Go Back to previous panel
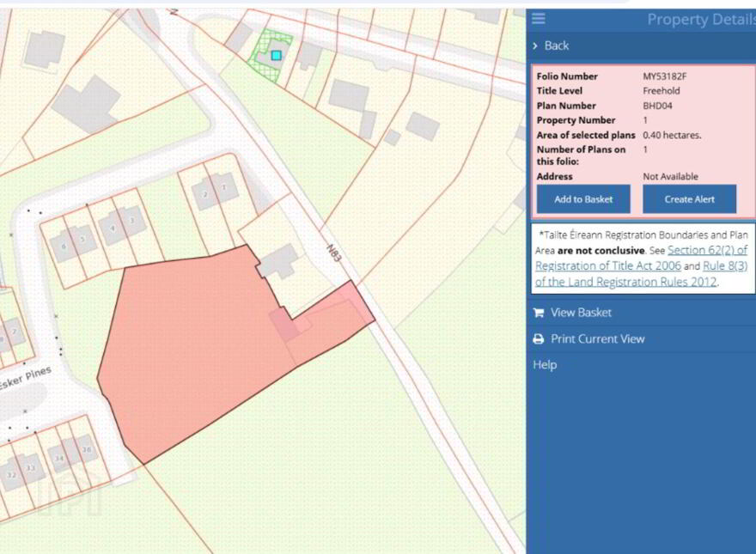This screenshot has height=554, width=756. (557, 46)
